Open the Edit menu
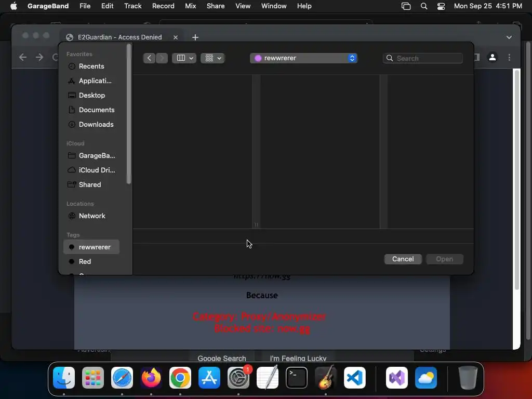The width and height of the screenshot is (532, 399). [107, 6]
